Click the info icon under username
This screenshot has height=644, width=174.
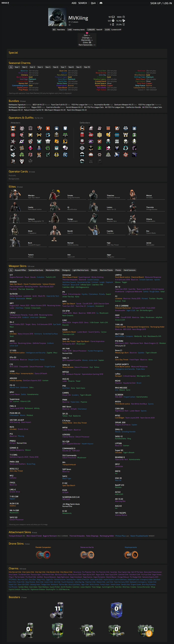click(70, 25)
